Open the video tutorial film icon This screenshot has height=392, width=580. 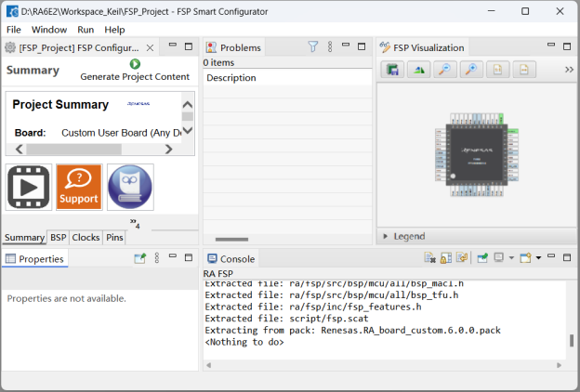[29, 187]
